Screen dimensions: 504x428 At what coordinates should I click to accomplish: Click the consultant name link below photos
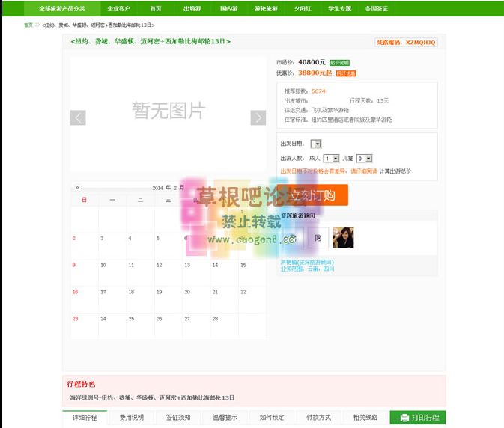click(x=307, y=263)
